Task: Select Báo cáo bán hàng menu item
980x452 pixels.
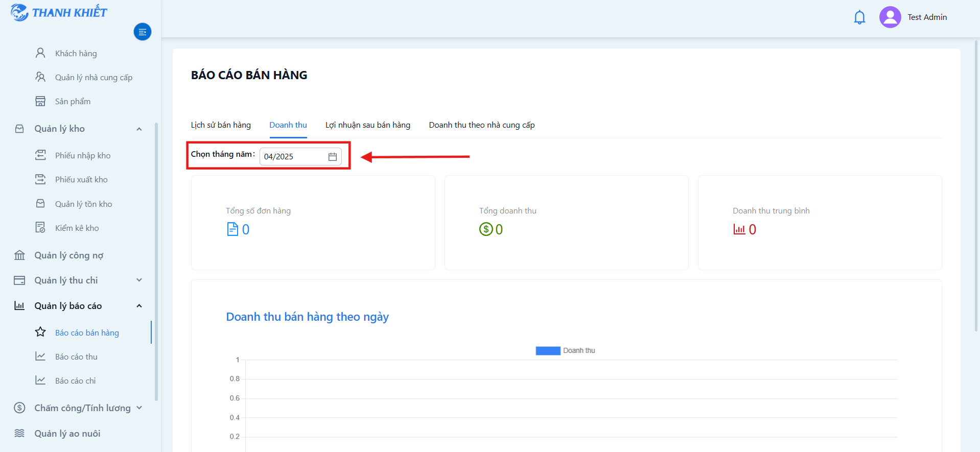Action: pyautogui.click(x=87, y=332)
